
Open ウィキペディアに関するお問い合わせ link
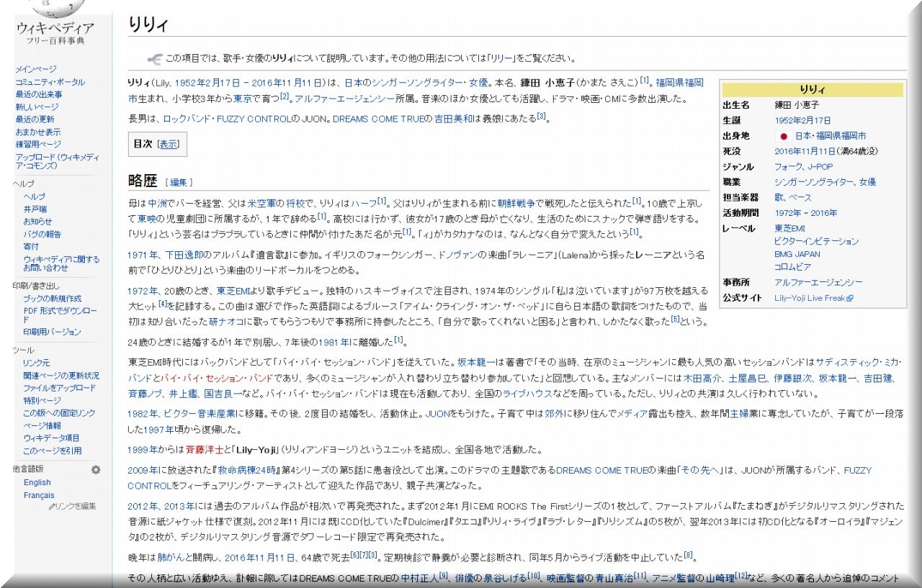[61, 263]
